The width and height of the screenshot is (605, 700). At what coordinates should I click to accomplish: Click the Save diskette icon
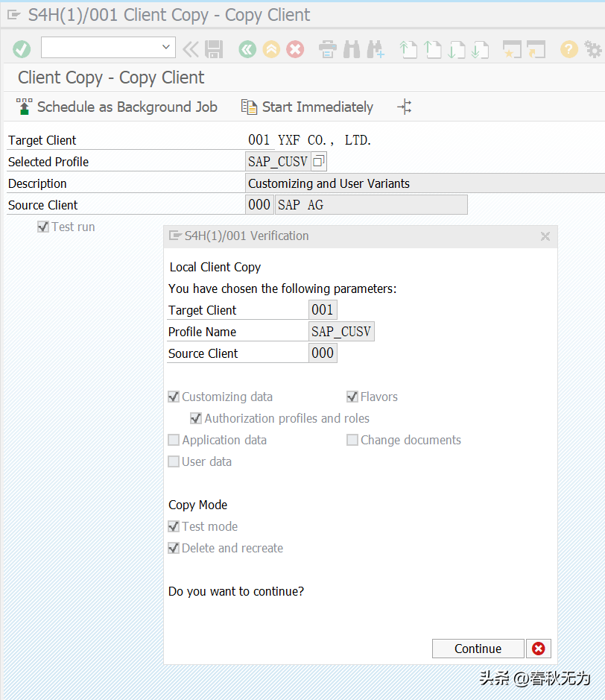214,49
